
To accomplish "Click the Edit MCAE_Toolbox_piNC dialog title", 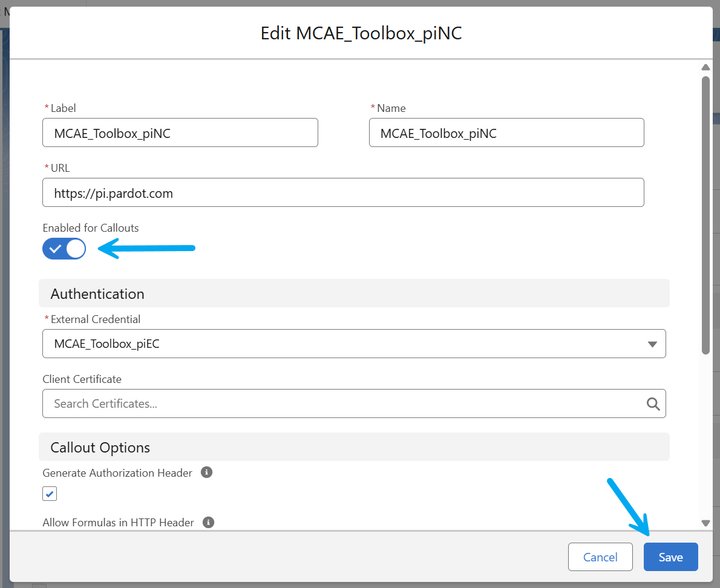I will coord(361,33).
